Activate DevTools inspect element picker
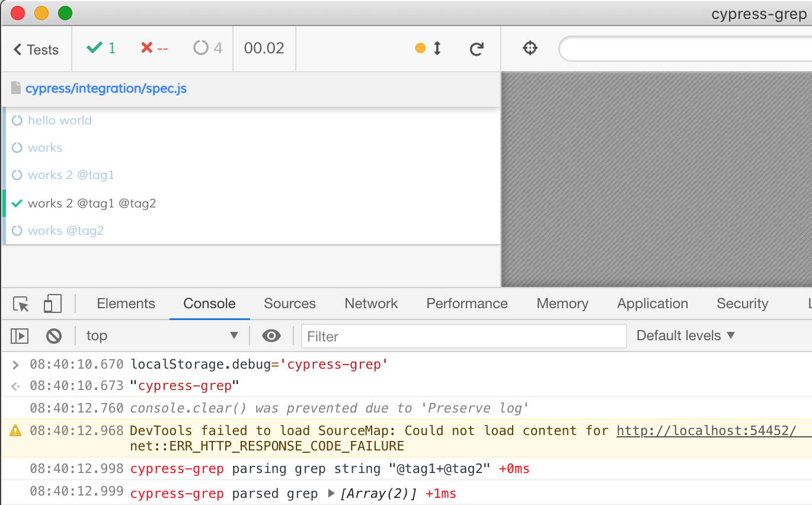 point(21,304)
